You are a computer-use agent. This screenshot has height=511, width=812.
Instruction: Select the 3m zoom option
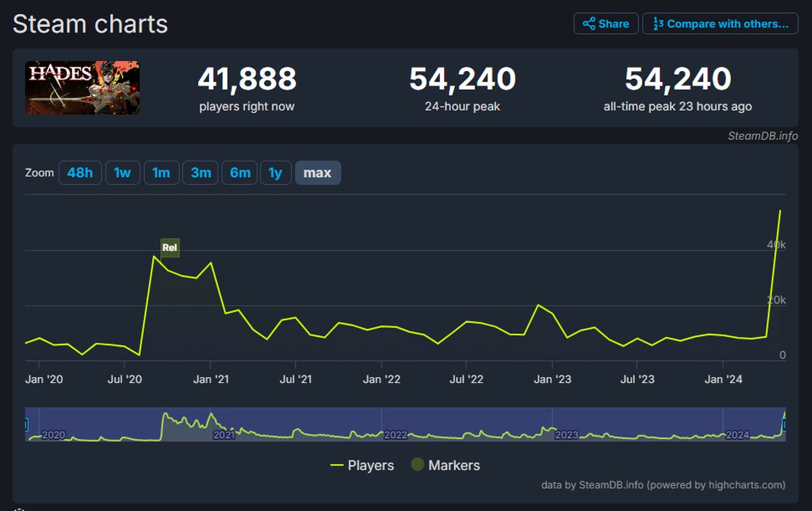click(x=200, y=173)
